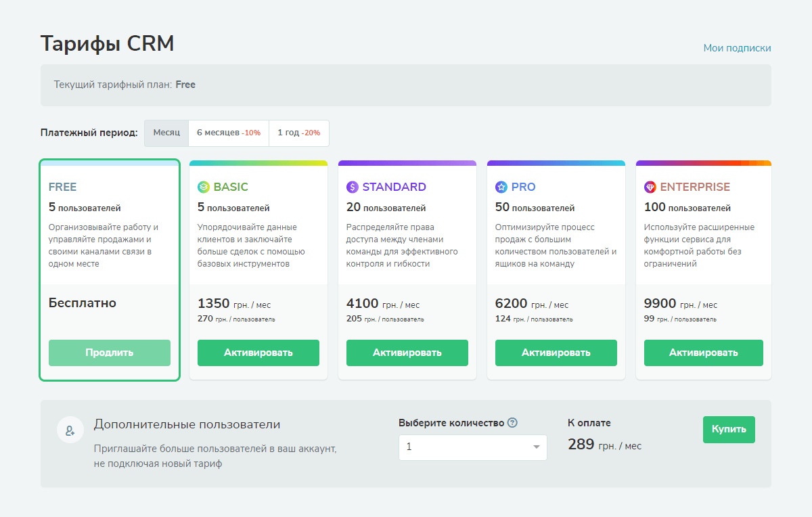Open the quantity dropdown for additional users

tap(472, 447)
